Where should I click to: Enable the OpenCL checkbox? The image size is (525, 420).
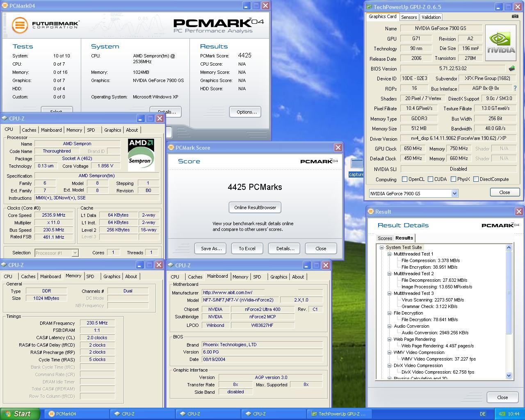(x=405, y=179)
